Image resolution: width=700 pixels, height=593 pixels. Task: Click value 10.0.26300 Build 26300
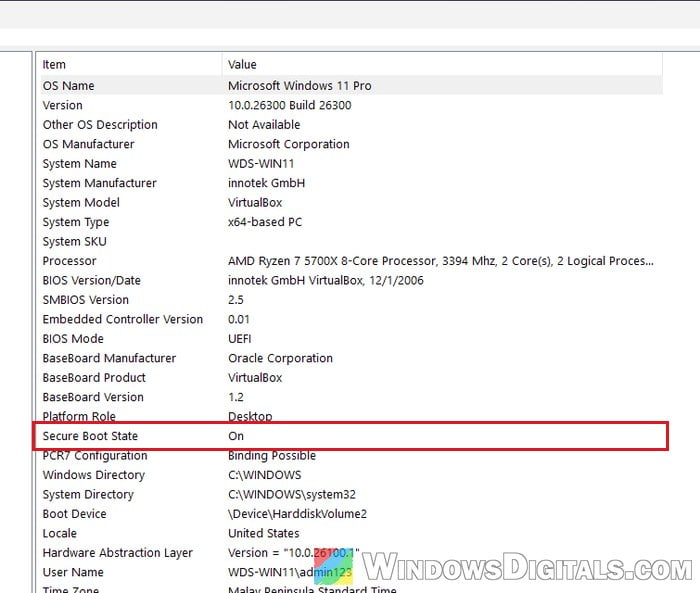coord(290,105)
